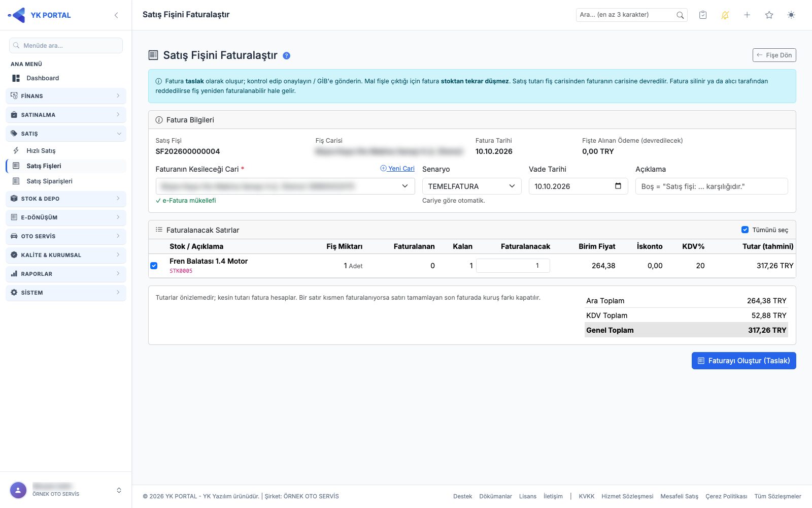Expand the RAPORLAR menu section
Viewport: 812px width, 508px height.
pyautogui.click(x=66, y=274)
